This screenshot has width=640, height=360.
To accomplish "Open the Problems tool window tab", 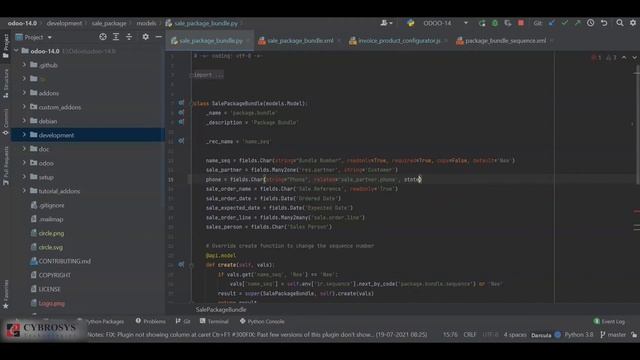I will pyautogui.click(x=151, y=322).
